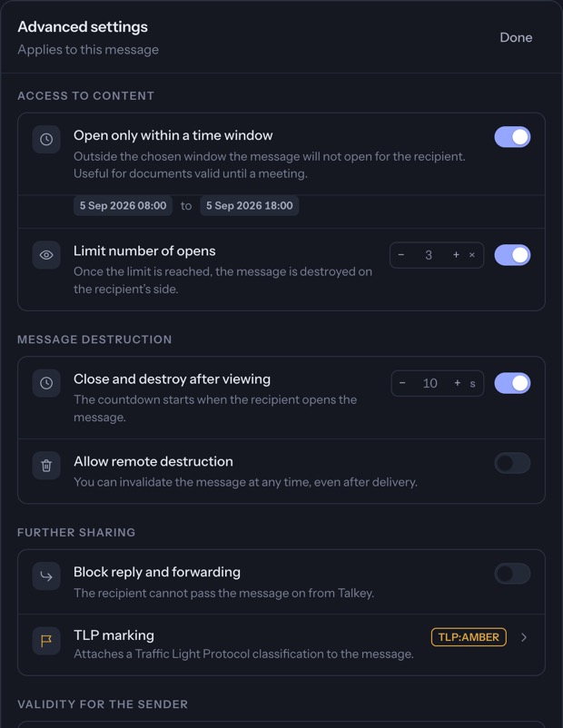Decrease destroy countdown seconds with minus
This screenshot has height=728, width=563.
tap(402, 383)
